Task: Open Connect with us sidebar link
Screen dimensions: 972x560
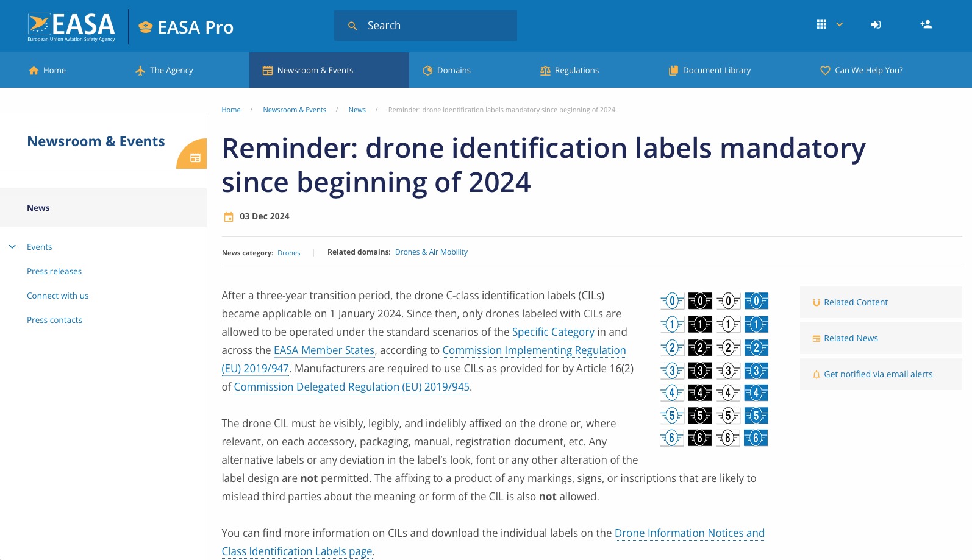Action: [58, 296]
